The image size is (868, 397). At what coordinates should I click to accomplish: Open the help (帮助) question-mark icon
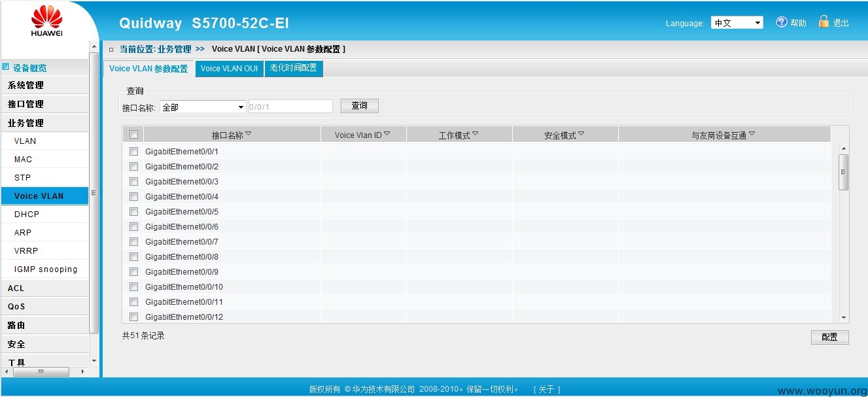point(781,22)
